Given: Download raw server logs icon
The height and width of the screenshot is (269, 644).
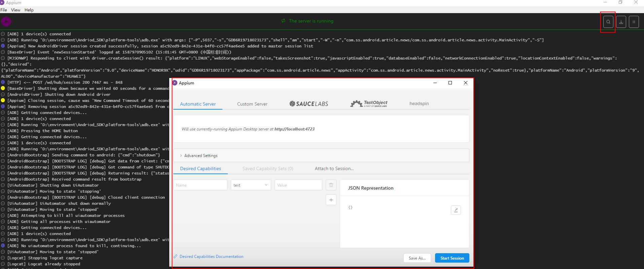Looking at the screenshot, I should (621, 22).
